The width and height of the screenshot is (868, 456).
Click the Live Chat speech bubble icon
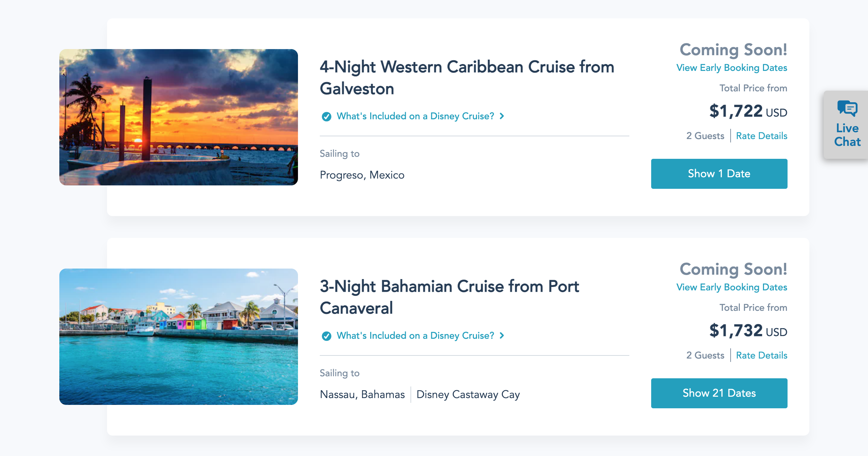click(847, 109)
